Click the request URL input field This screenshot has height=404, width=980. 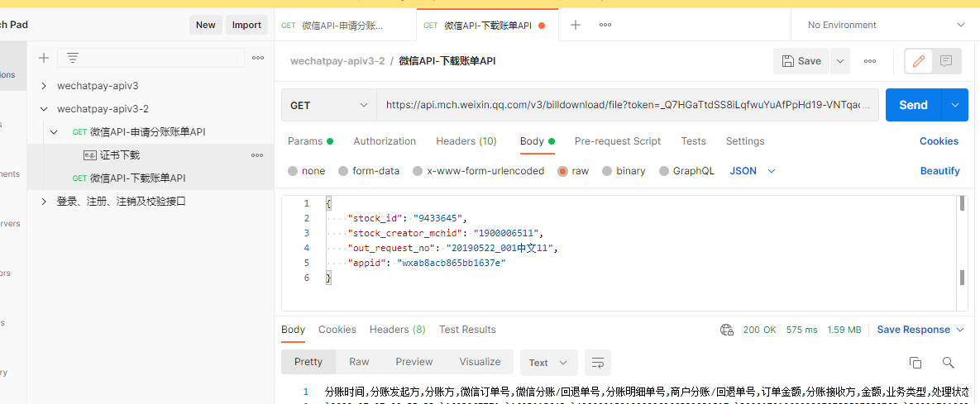click(x=629, y=105)
